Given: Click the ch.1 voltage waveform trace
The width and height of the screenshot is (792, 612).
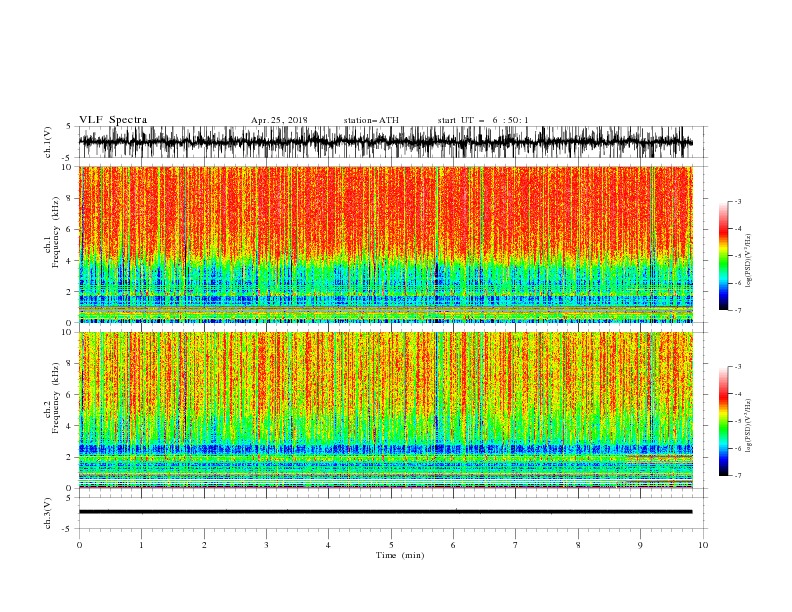Looking at the screenshot, I should pos(385,142).
